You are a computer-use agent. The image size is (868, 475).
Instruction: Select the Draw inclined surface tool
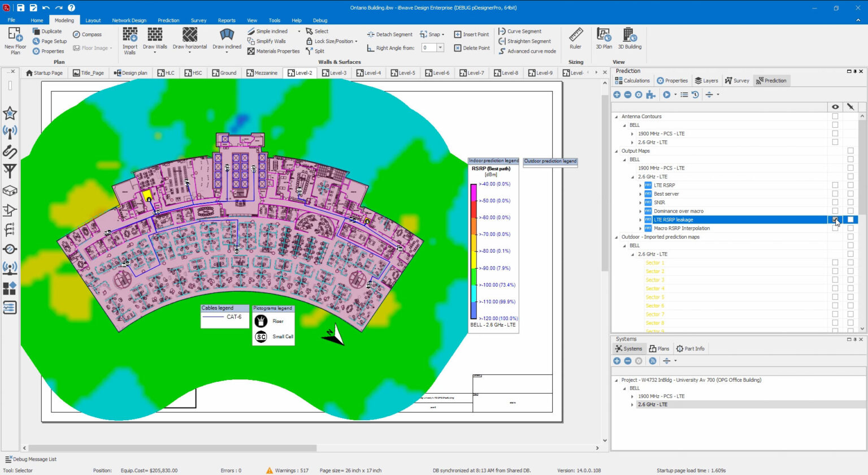[x=227, y=35]
